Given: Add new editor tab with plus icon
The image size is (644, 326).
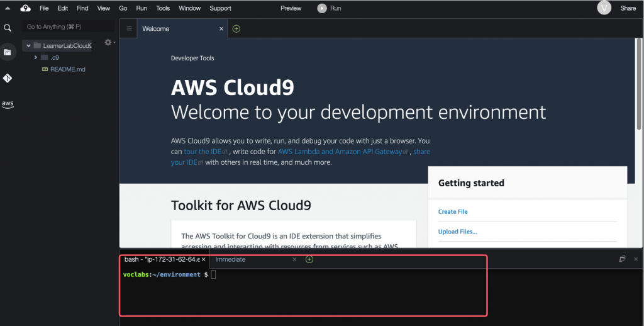Looking at the screenshot, I should coord(236,29).
